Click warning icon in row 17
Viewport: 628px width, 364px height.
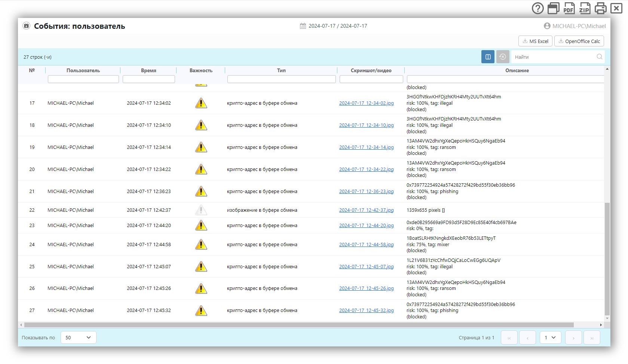coord(201,103)
